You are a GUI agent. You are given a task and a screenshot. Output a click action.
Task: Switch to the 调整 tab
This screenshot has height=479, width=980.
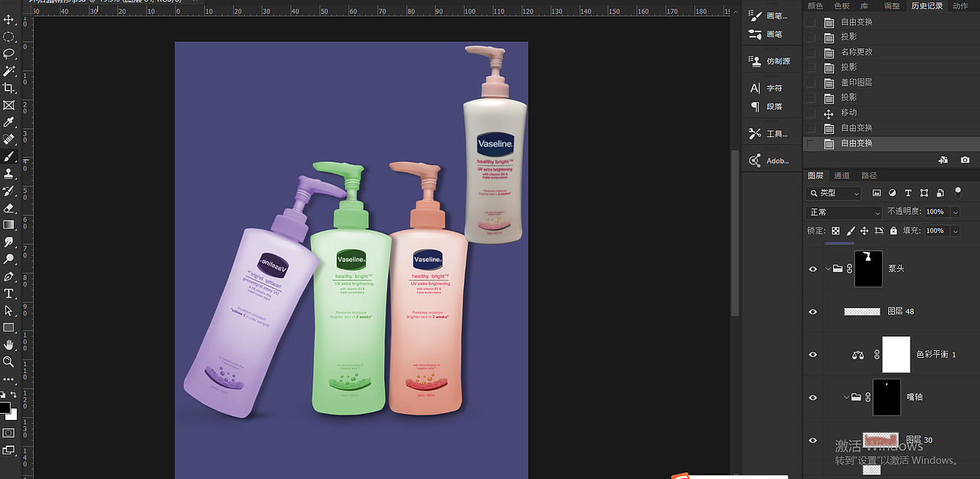coord(892,6)
